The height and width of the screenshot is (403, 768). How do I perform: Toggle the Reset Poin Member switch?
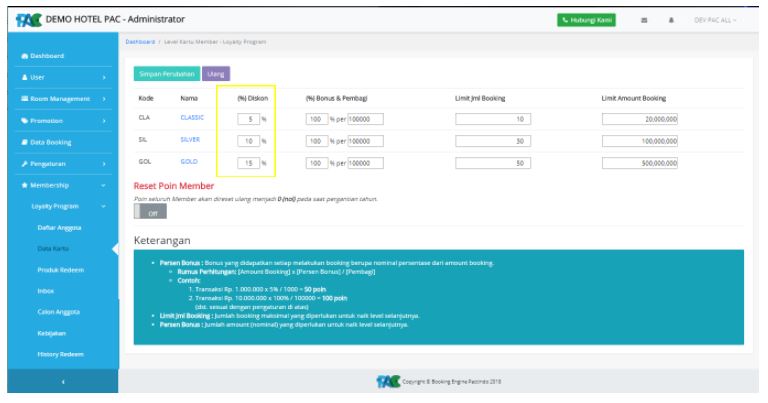150,212
